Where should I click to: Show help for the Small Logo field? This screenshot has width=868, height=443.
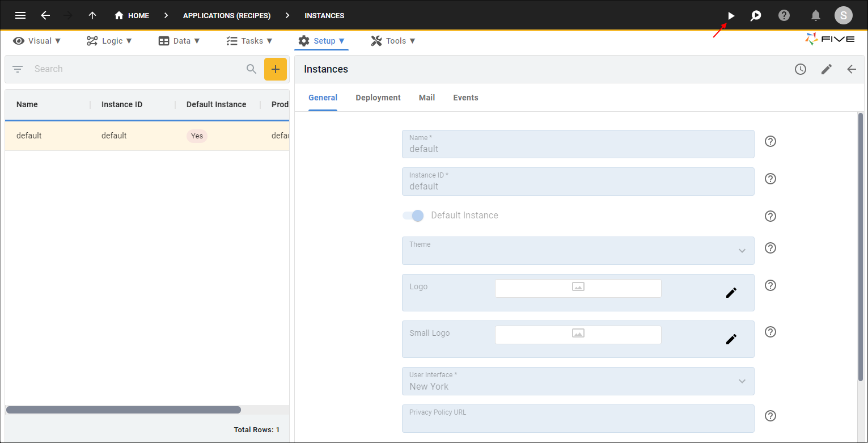(770, 332)
